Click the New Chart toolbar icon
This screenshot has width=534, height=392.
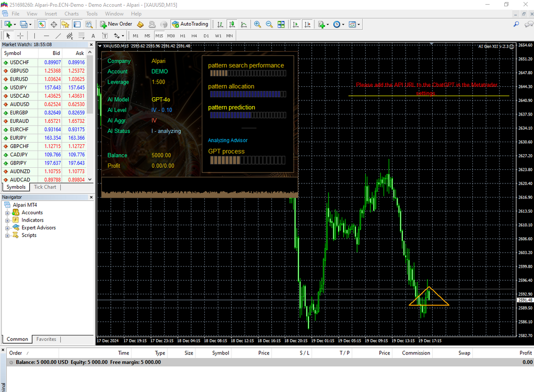(x=10, y=24)
